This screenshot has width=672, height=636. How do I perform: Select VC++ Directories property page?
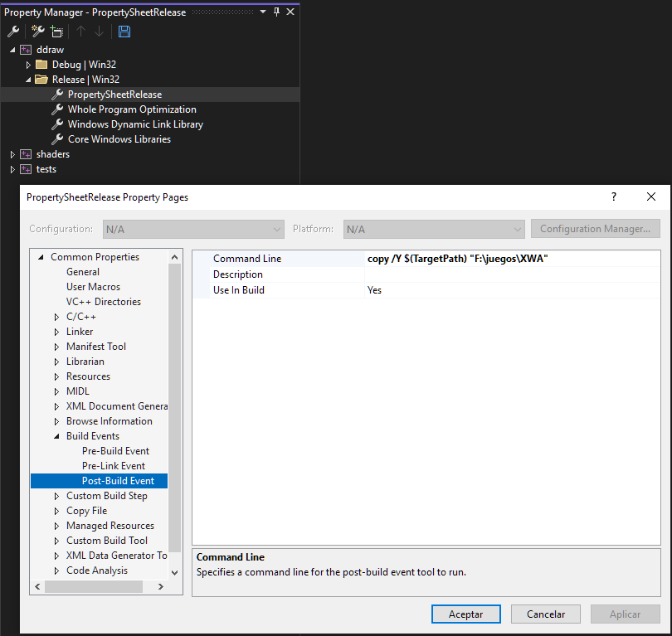tap(103, 302)
